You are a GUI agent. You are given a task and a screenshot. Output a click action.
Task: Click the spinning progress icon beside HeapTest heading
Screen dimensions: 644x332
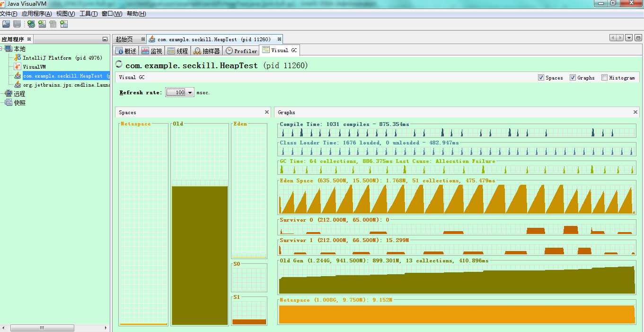[119, 65]
